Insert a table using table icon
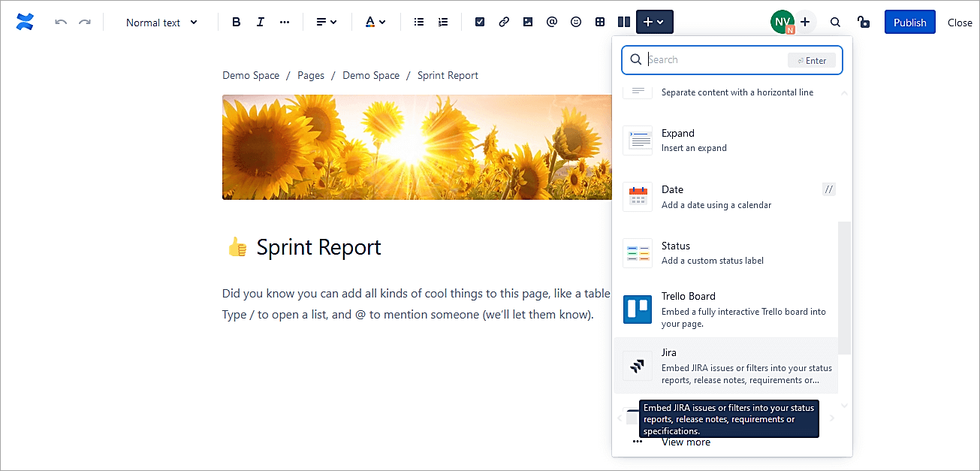This screenshot has height=471, width=980. [600, 23]
